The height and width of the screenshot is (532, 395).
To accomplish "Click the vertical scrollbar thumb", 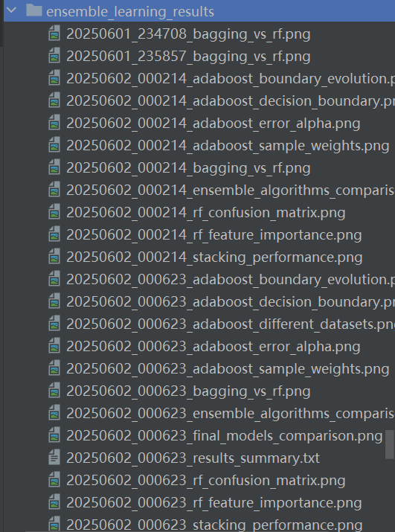I will (x=390, y=444).
